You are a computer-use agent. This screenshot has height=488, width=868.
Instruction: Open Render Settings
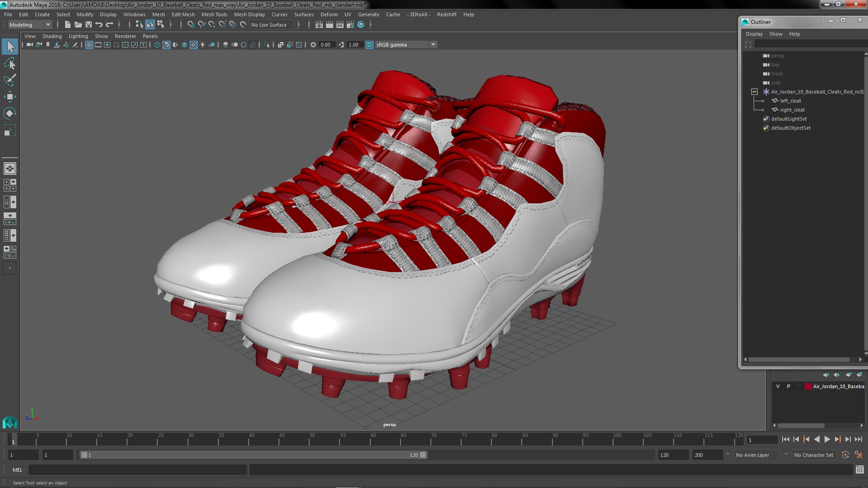[350, 25]
